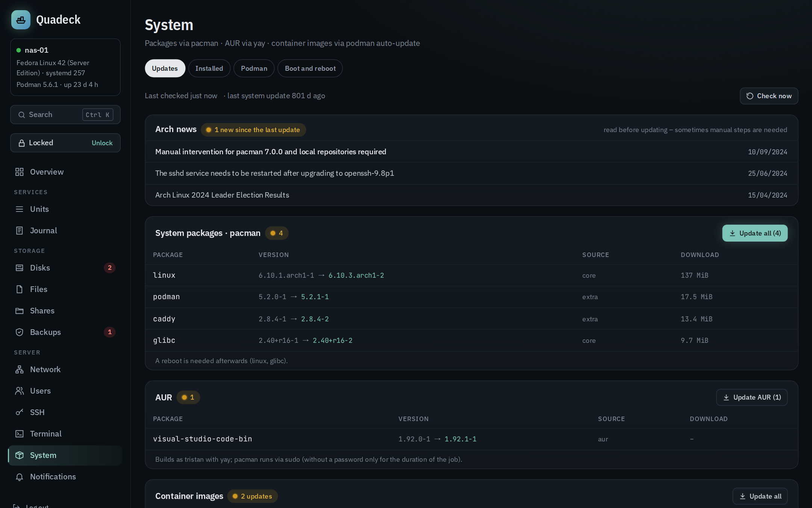Viewport: 812px width, 508px height.
Task: Open Users via its people icon
Action: pyautogui.click(x=20, y=391)
